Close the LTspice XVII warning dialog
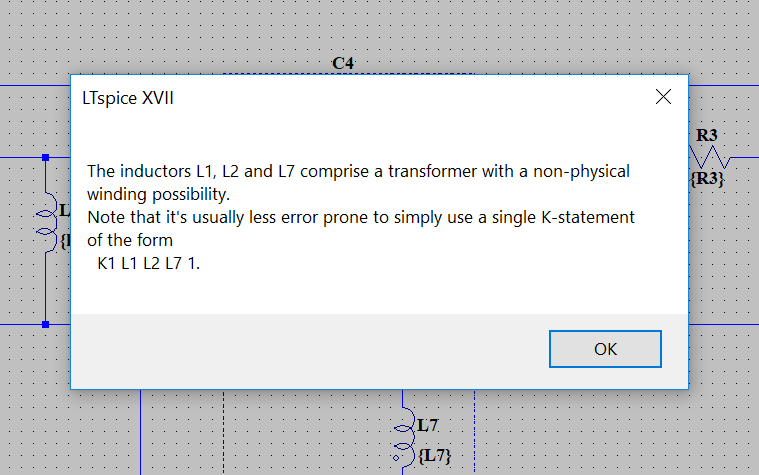 pos(663,97)
